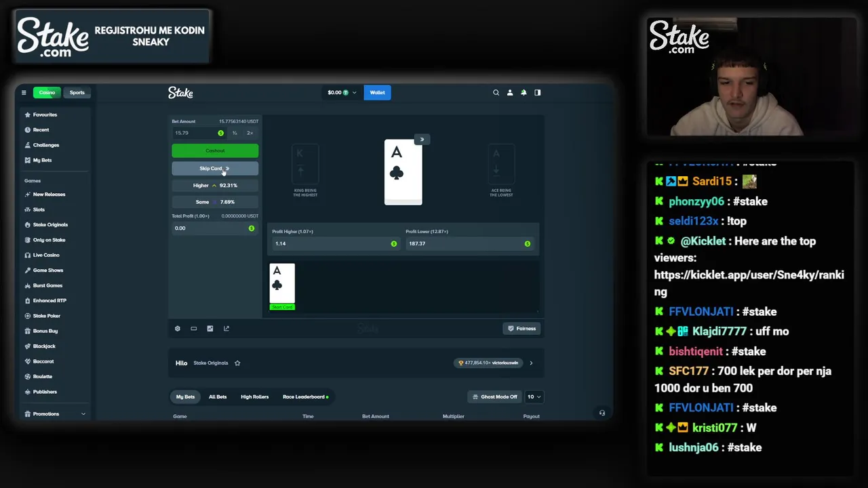The width and height of the screenshot is (868, 488).
Task: Click the Skip Card button
Action: [x=215, y=169]
